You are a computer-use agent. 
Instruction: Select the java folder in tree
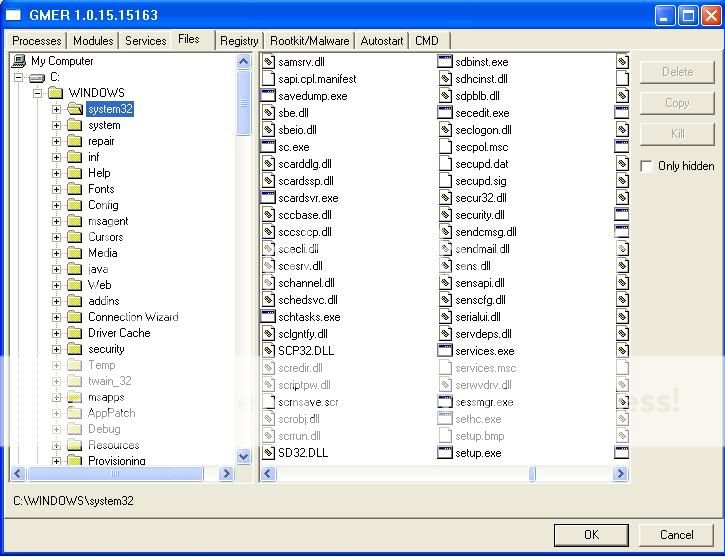(x=98, y=269)
